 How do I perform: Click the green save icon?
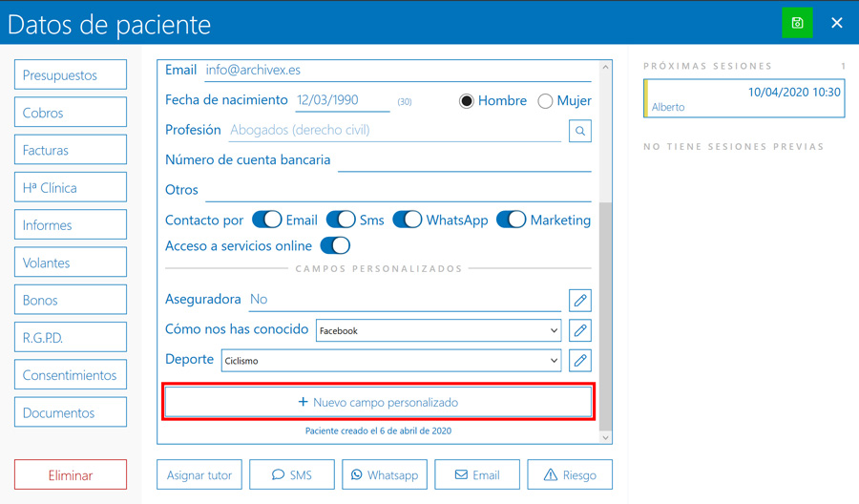point(797,23)
